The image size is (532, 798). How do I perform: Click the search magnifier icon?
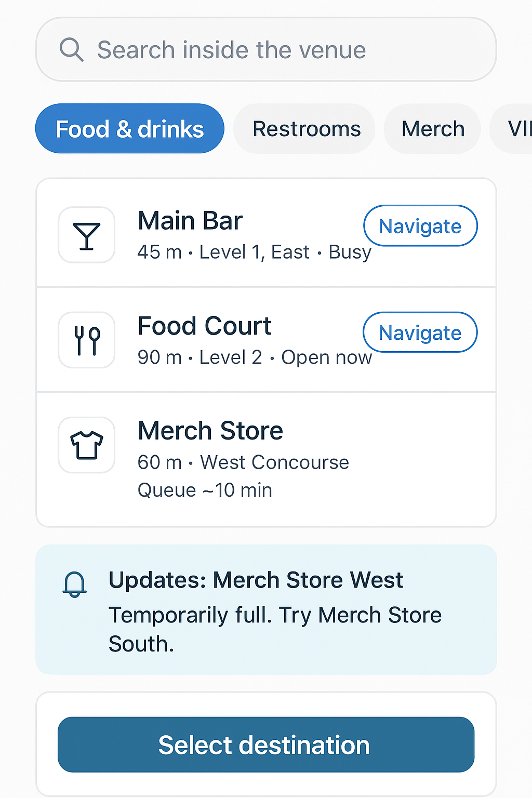[71, 50]
